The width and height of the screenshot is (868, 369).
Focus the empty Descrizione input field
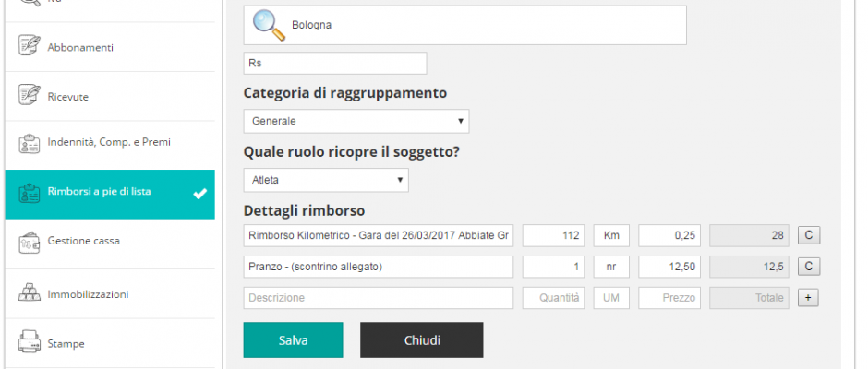378,298
